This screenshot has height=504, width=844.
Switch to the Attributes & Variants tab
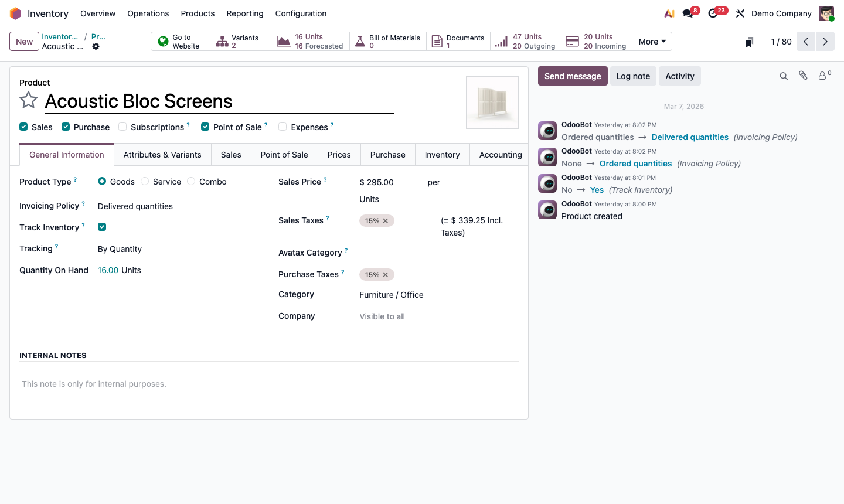tap(162, 154)
